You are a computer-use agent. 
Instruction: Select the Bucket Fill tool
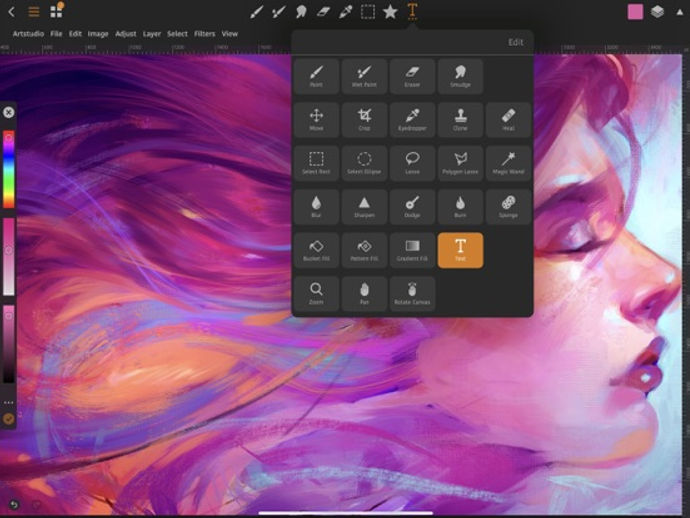pyautogui.click(x=316, y=250)
